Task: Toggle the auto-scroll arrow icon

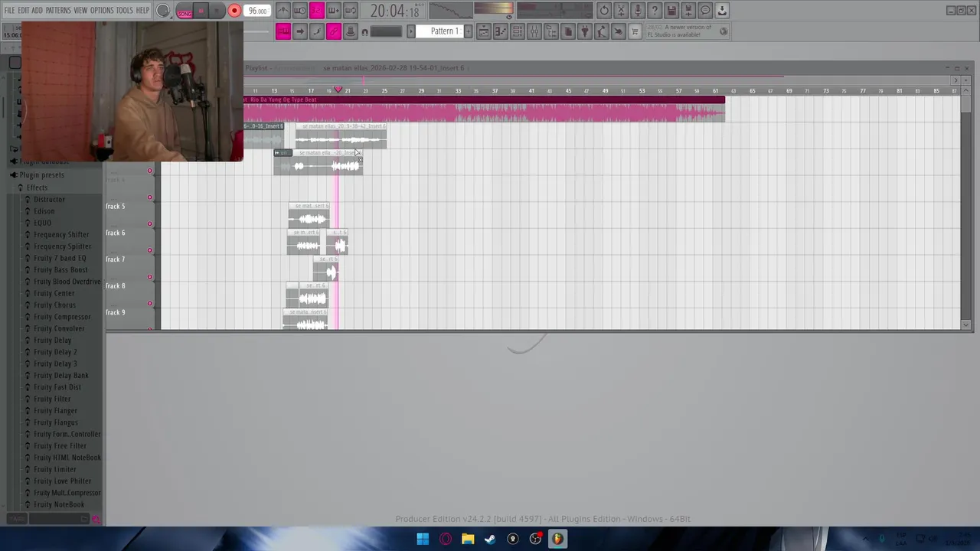Action: click(x=300, y=31)
